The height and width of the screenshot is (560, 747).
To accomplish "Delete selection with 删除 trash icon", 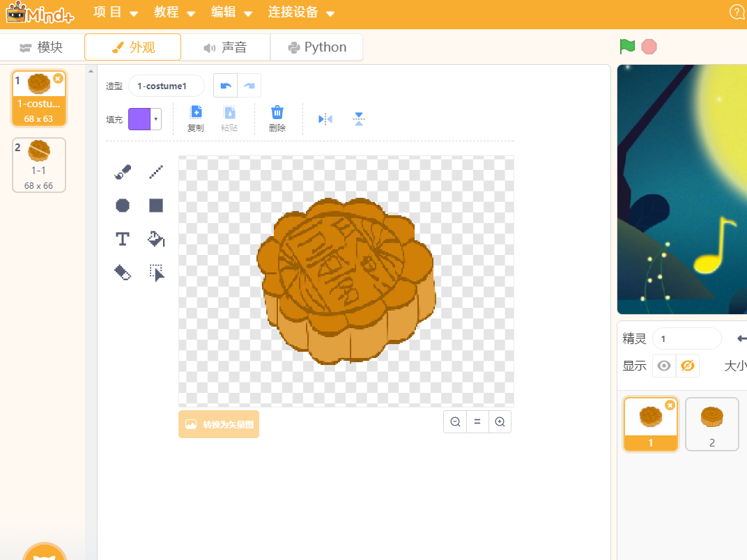I will pos(277,118).
